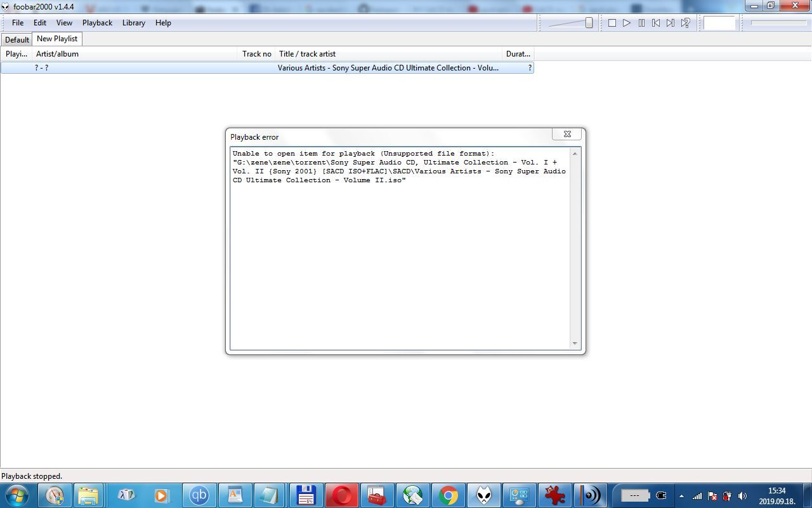812x508 pixels.
Task: Start playback with the Play button
Action: click(627, 23)
